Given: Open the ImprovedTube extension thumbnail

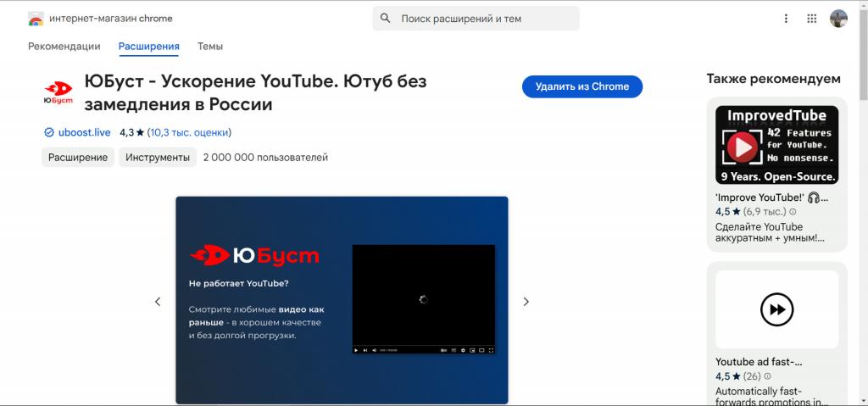Looking at the screenshot, I should (776, 145).
